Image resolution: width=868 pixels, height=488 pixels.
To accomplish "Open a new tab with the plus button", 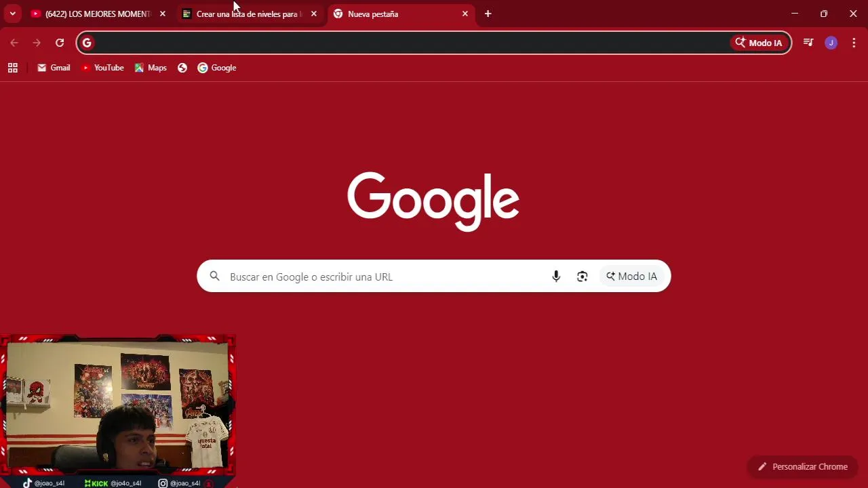I will (x=488, y=14).
